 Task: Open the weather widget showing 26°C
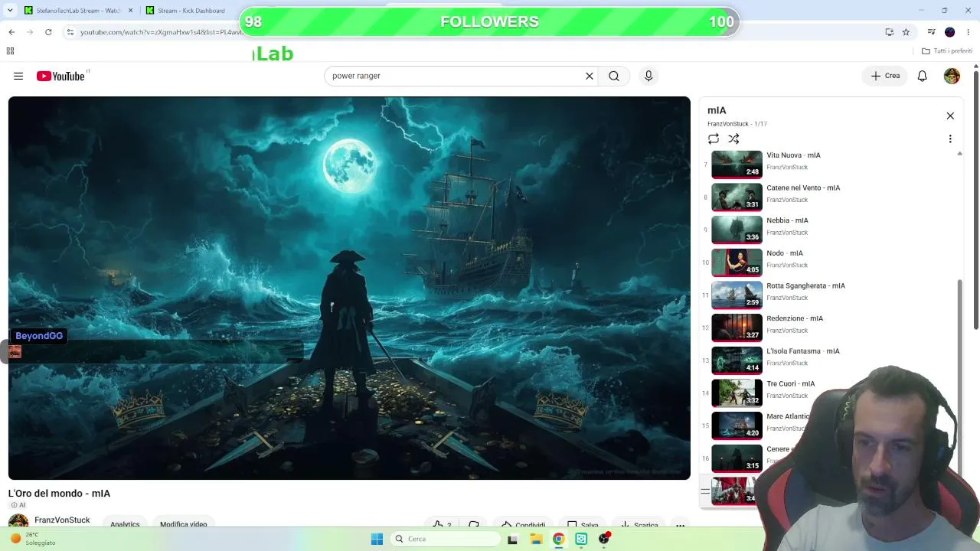click(x=32, y=539)
